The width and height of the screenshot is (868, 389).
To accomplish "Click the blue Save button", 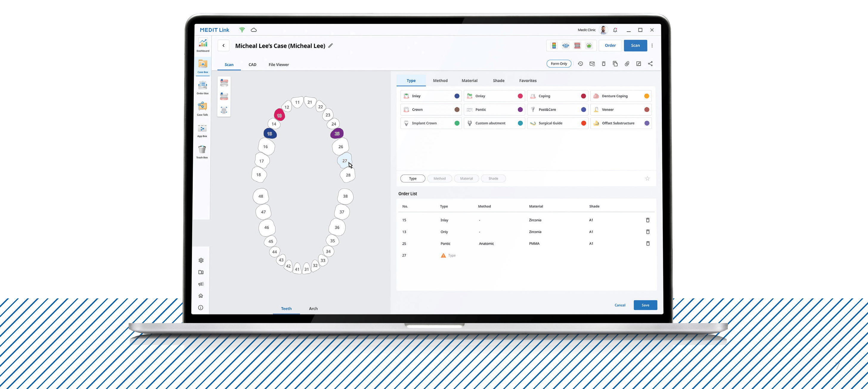I will 645,305.
